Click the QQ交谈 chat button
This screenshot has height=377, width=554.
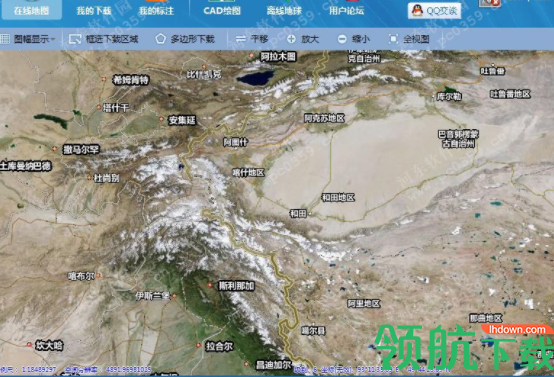[x=434, y=11]
